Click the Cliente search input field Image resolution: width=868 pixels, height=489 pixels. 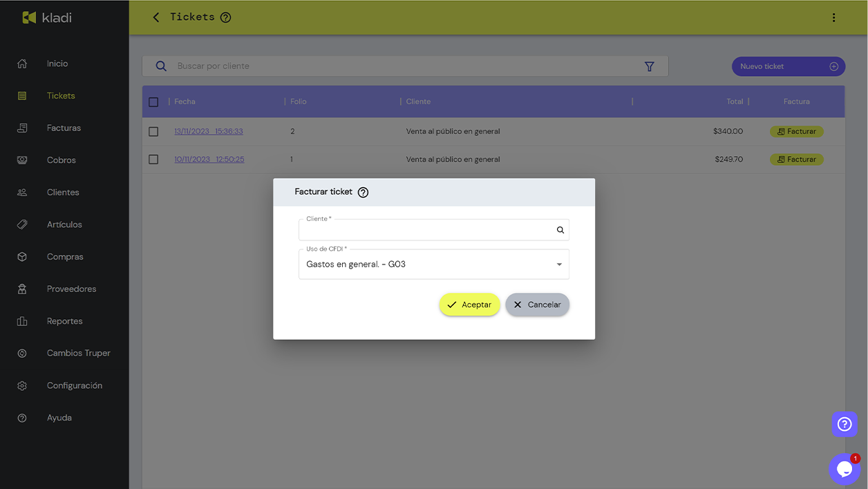(428, 229)
